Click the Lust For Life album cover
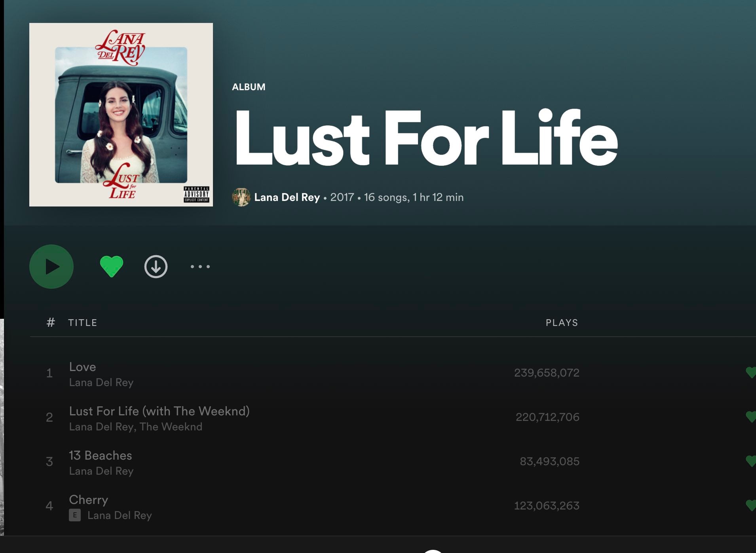756x553 pixels. click(121, 115)
